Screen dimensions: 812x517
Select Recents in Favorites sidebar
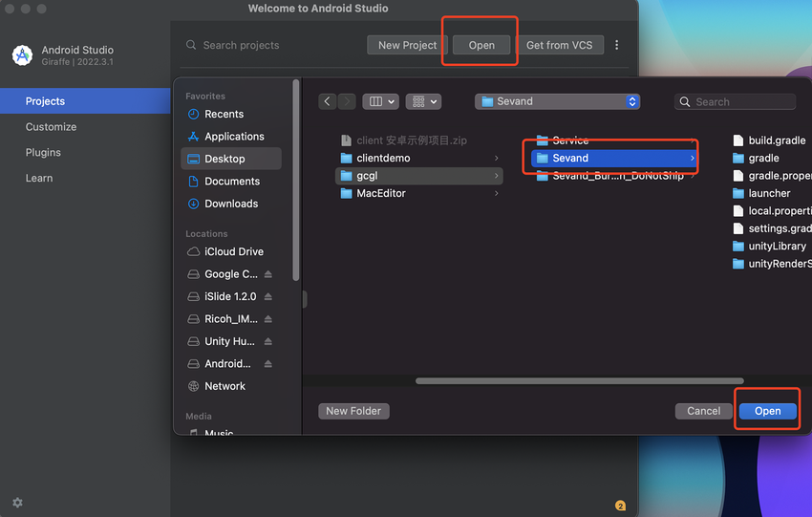[x=231, y=114]
